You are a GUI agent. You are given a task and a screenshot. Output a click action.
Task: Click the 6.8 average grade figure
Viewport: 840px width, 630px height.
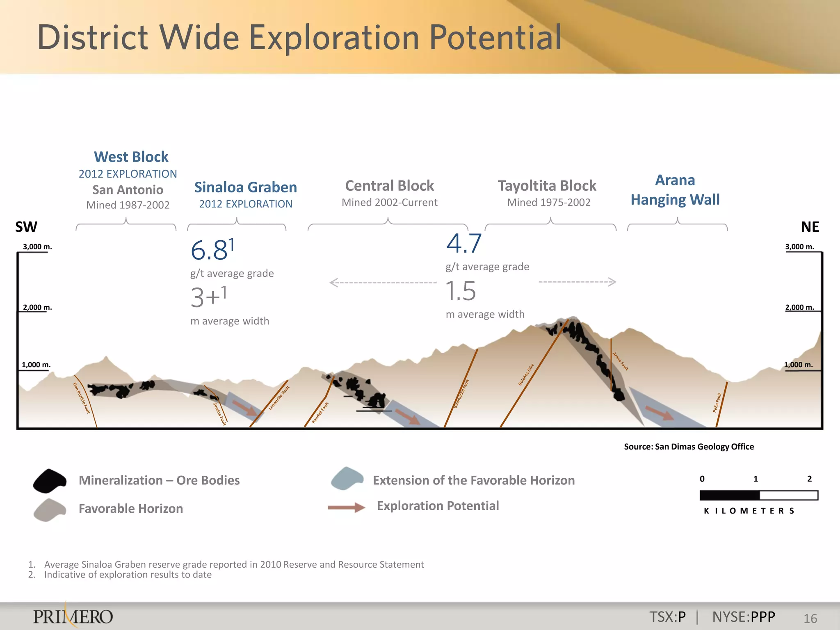(210, 250)
